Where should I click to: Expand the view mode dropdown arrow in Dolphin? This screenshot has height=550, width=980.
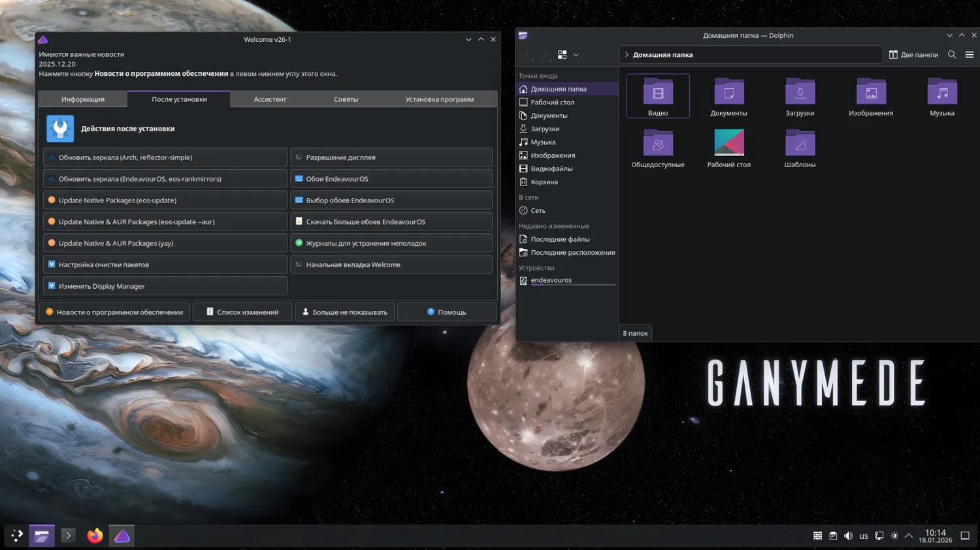tap(576, 55)
